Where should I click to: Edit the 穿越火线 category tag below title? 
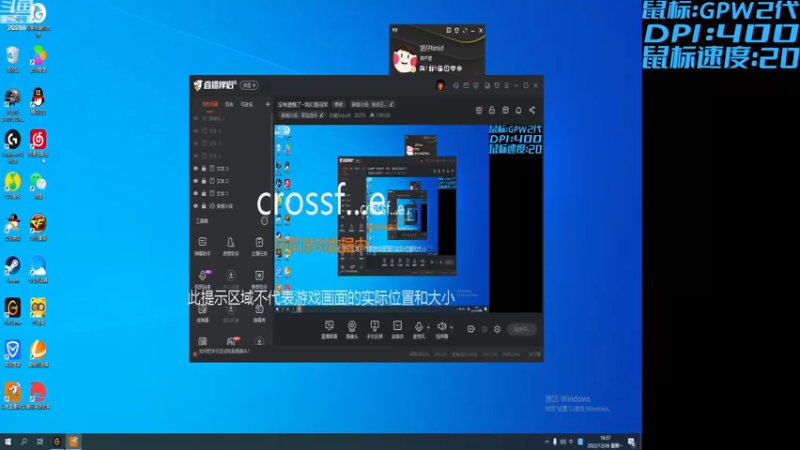point(302,115)
